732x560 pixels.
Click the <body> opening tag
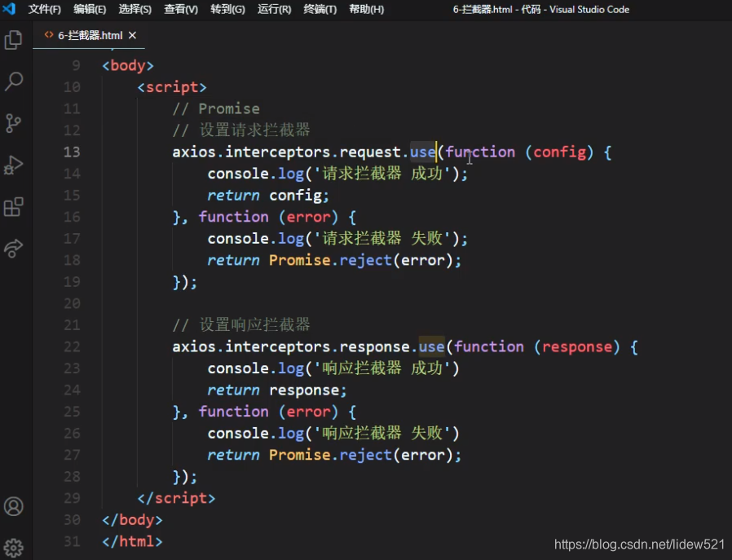[x=128, y=65]
